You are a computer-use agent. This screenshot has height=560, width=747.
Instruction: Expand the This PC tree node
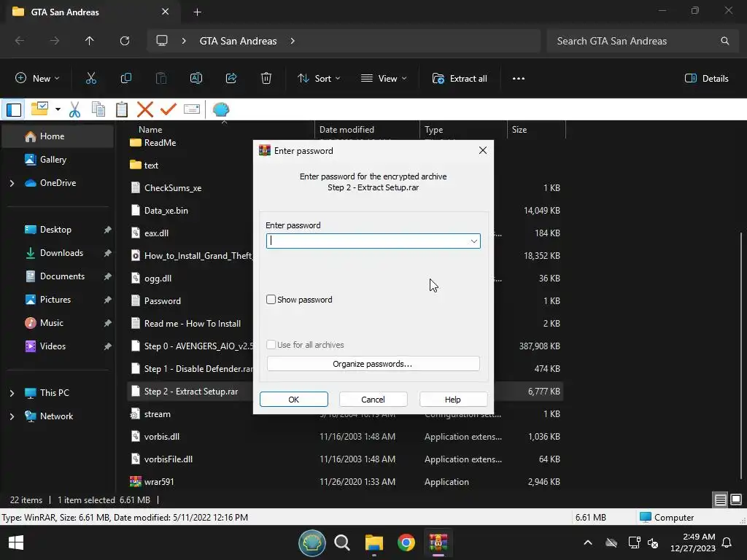point(12,393)
